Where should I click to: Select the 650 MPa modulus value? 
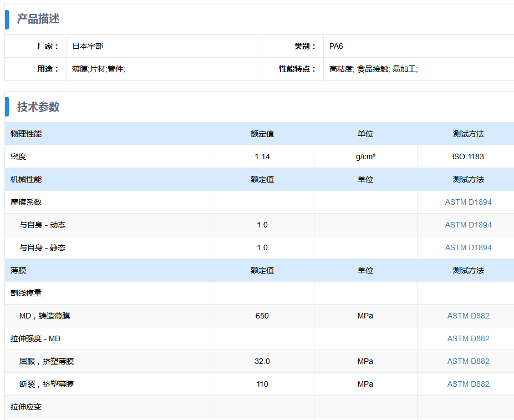click(262, 316)
